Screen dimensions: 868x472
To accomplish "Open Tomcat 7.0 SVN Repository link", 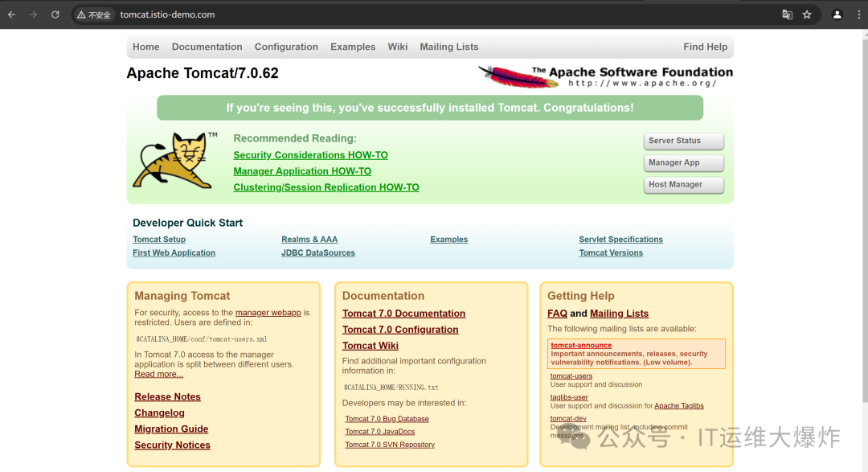I will click(390, 445).
